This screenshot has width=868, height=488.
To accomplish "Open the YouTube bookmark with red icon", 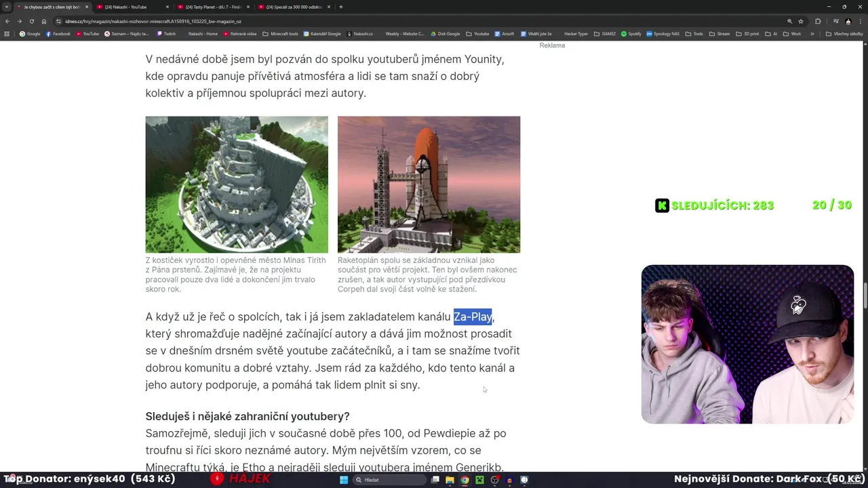I will click(87, 34).
